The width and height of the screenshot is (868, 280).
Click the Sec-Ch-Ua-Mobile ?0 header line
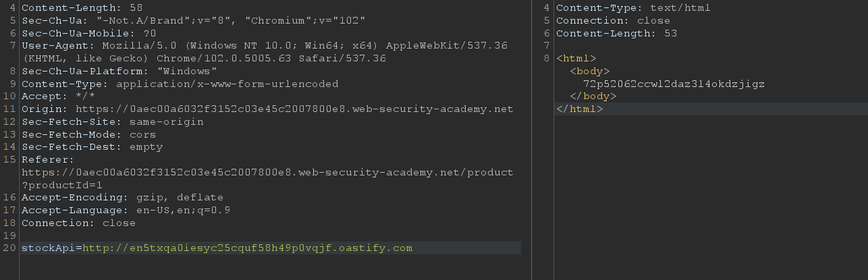88,33
